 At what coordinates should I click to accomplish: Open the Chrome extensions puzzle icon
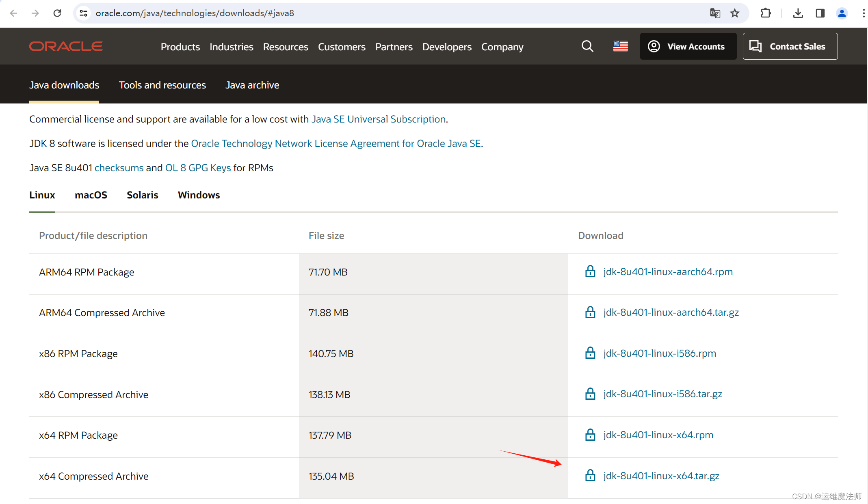click(x=765, y=13)
